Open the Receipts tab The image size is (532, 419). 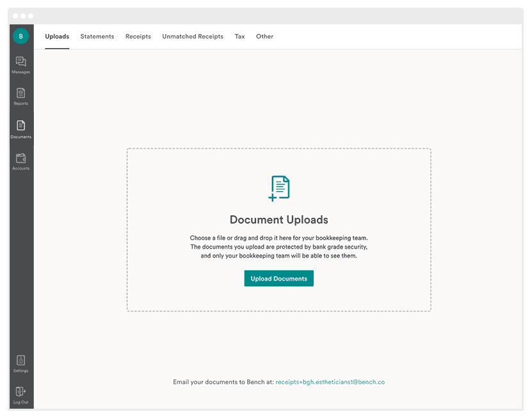pos(138,37)
